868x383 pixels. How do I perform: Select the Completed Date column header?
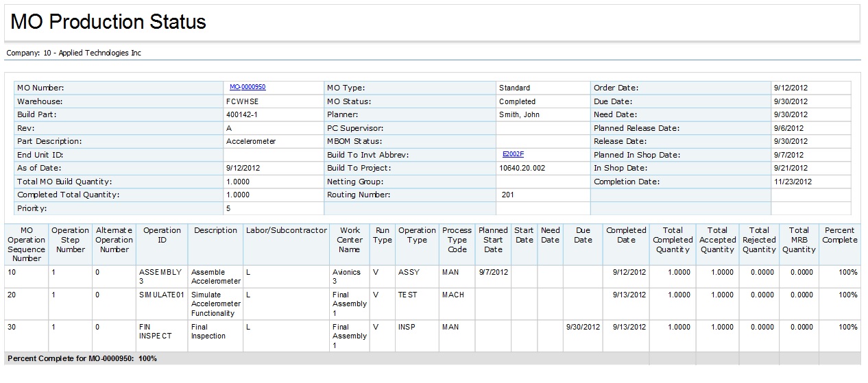coord(625,236)
